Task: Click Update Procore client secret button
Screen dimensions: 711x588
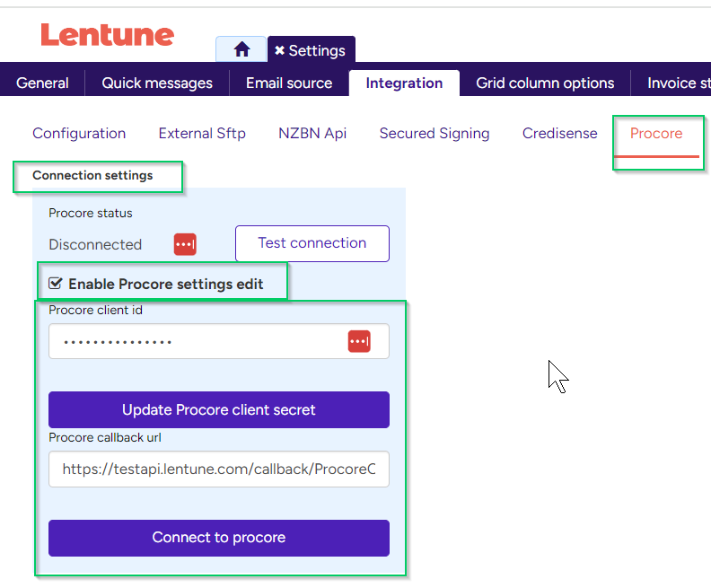Action: 219,410
